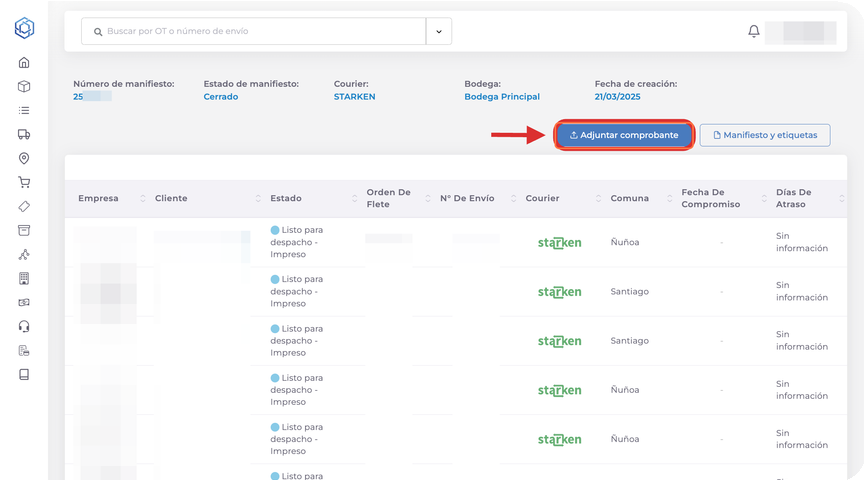The height and width of the screenshot is (480, 864).
Task: Click the Manifiesto y etiquetas button
Action: tap(765, 135)
